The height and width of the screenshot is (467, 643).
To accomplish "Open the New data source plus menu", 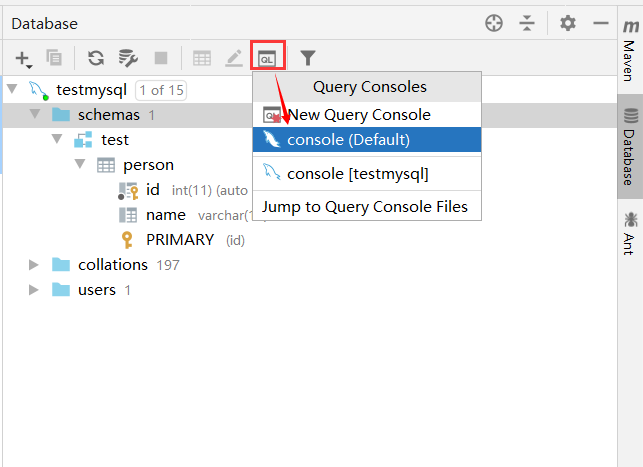I will click(23, 58).
